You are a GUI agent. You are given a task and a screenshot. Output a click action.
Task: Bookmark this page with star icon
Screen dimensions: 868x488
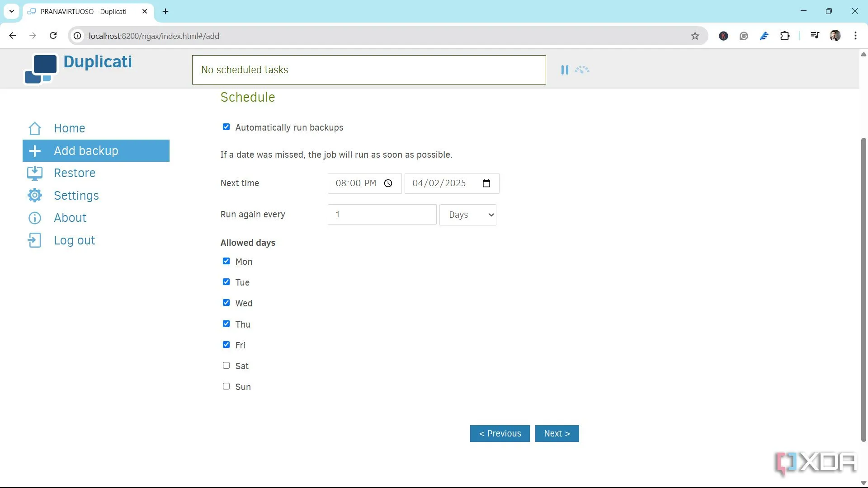tap(695, 36)
